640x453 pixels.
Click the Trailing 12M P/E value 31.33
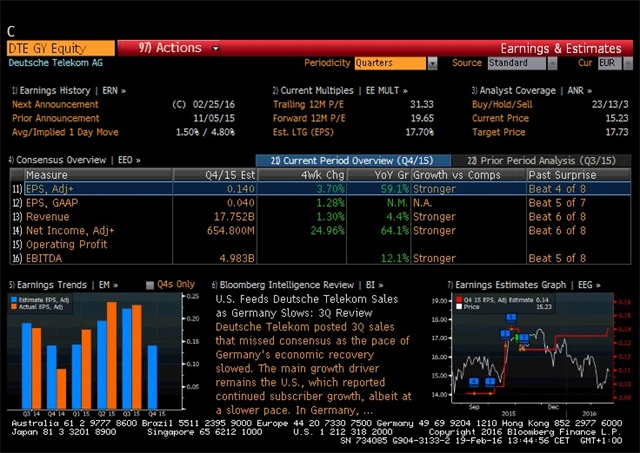click(x=422, y=104)
